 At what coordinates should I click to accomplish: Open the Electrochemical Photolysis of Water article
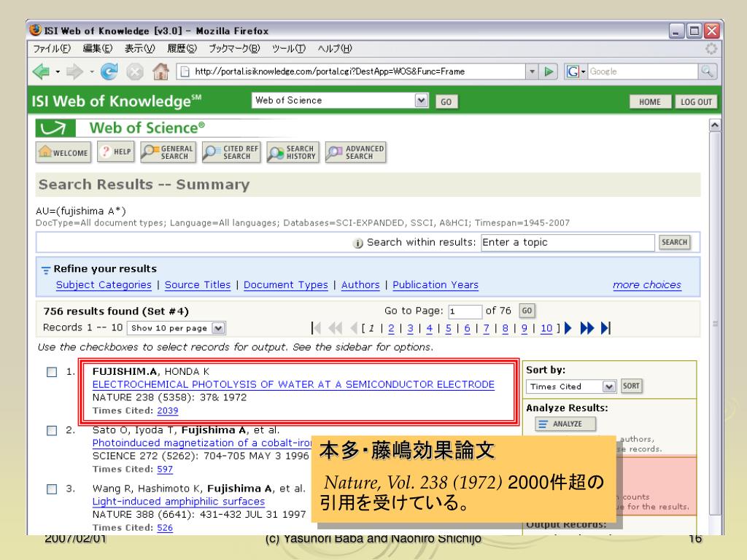293,384
